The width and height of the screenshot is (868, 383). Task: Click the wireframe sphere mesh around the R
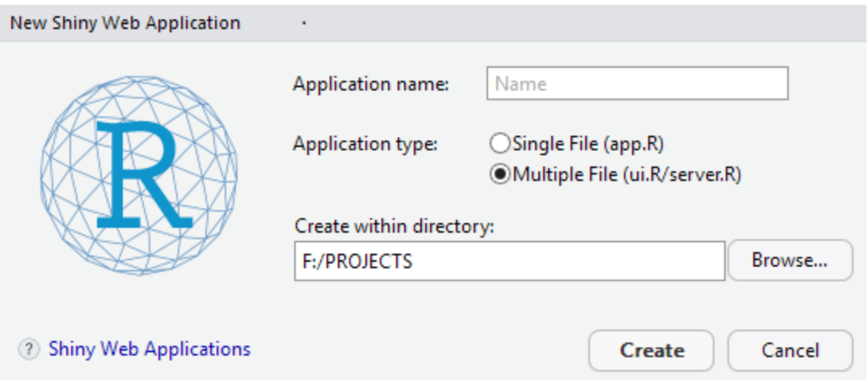pyautogui.click(x=139, y=175)
